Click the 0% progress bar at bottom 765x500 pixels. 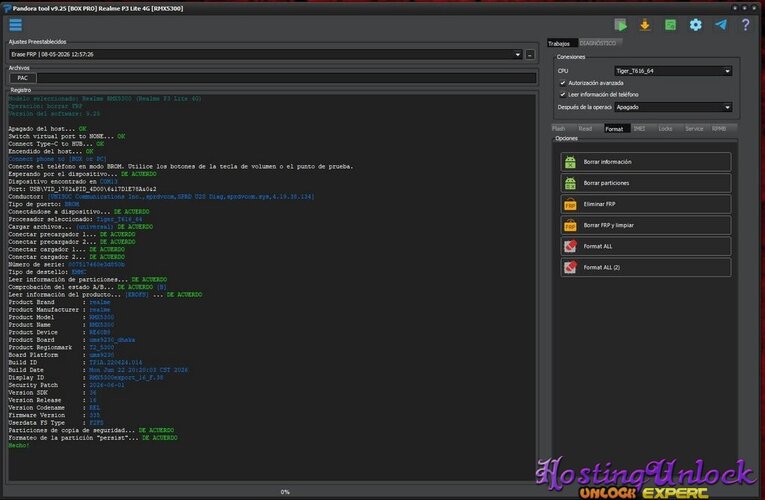(285, 492)
